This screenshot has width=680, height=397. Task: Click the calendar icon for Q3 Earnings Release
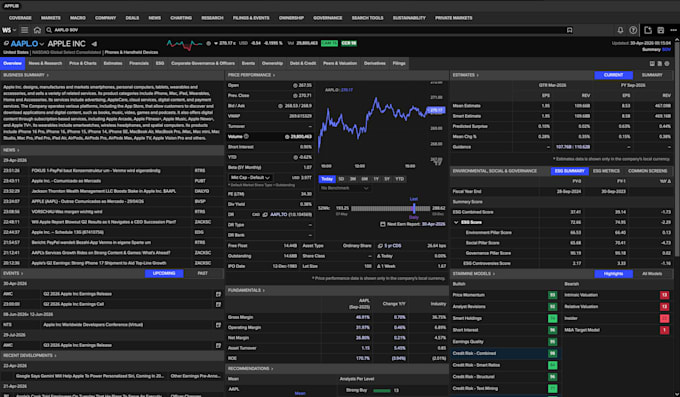tap(218, 345)
